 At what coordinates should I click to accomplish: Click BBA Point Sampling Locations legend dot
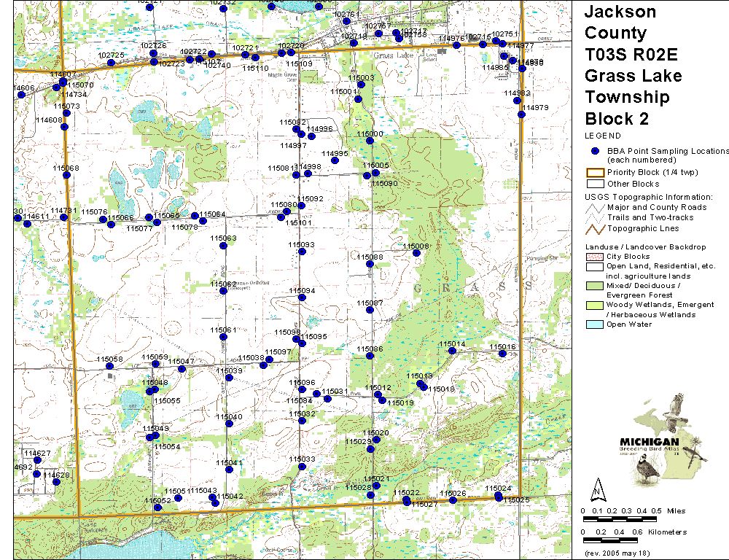pos(595,151)
